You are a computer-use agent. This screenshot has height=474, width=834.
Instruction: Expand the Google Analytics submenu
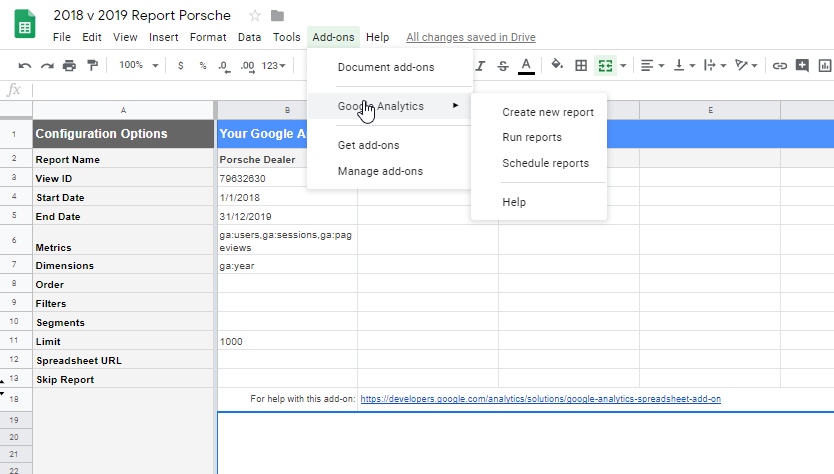point(389,106)
